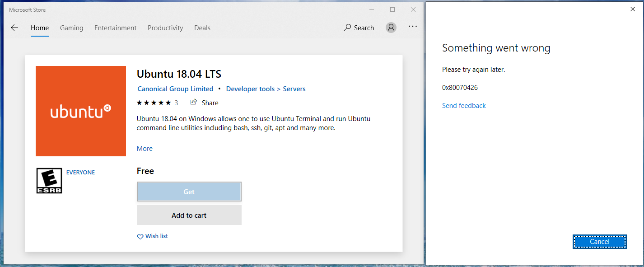
Task: Click the Get button to install Ubuntu
Action: (x=189, y=192)
